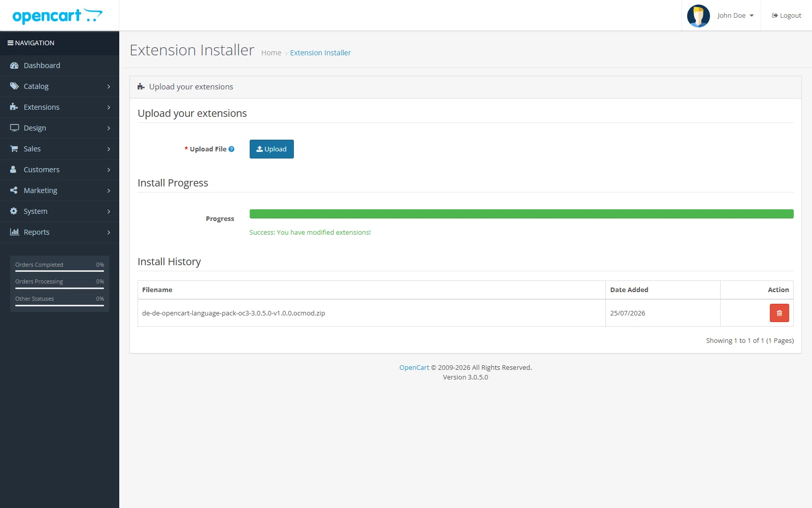Click the OpenCart logo
Viewport: 812px width, 508px height.
click(x=57, y=16)
